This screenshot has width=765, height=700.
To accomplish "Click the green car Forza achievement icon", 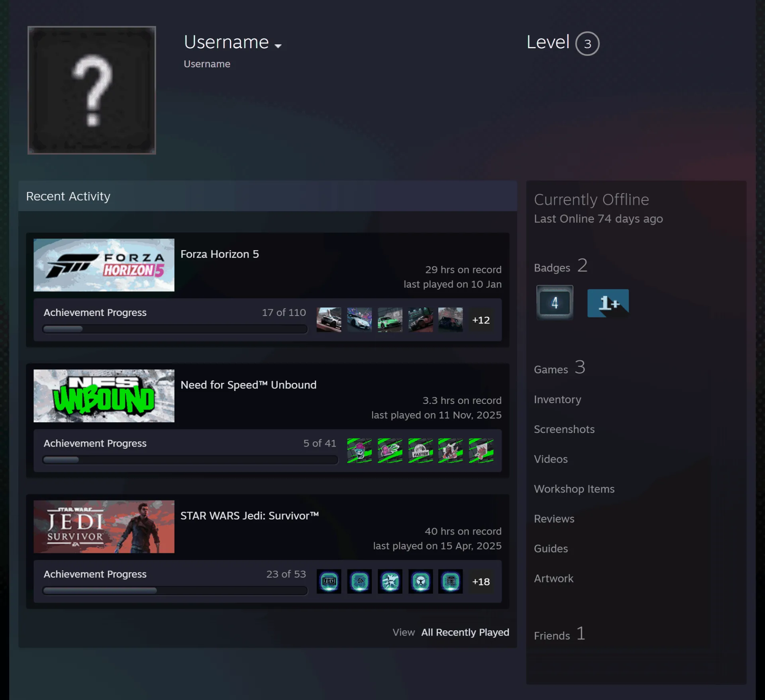I will click(390, 320).
